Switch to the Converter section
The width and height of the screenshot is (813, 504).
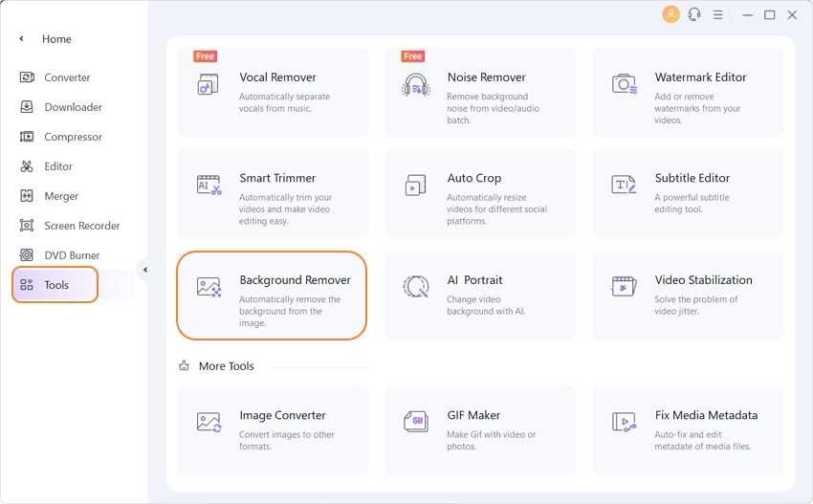click(67, 77)
